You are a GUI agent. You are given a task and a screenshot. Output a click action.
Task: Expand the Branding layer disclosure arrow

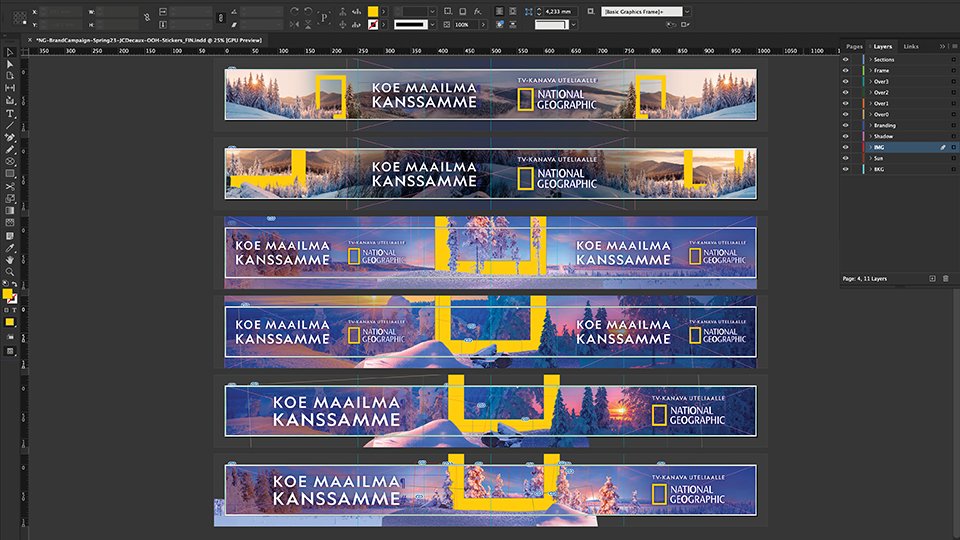pyautogui.click(x=870, y=125)
